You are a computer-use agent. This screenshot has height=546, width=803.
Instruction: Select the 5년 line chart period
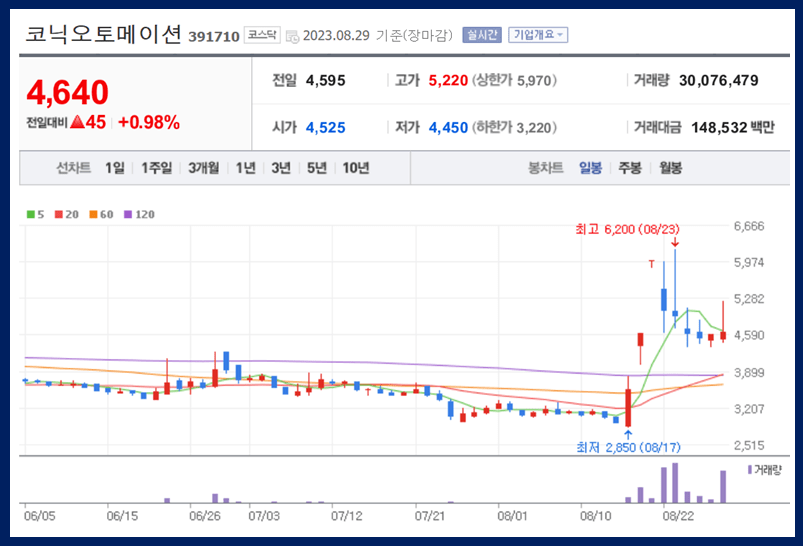316,168
